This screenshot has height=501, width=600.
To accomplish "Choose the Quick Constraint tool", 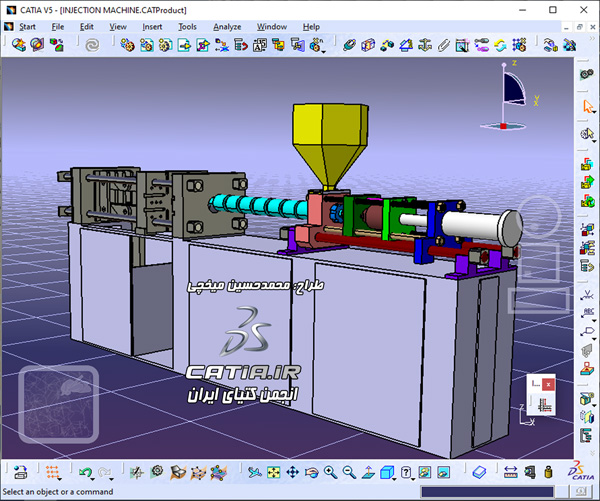I will pos(462,45).
